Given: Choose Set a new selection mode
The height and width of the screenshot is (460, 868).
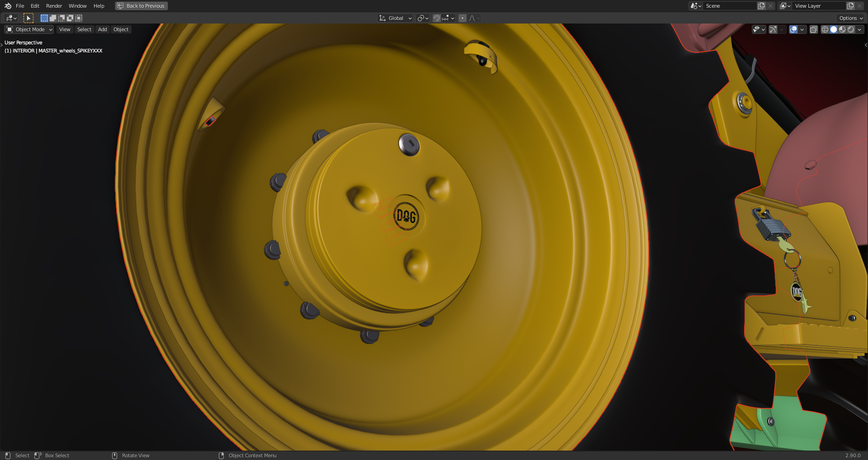Looking at the screenshot, I should [x=44, y=18].
